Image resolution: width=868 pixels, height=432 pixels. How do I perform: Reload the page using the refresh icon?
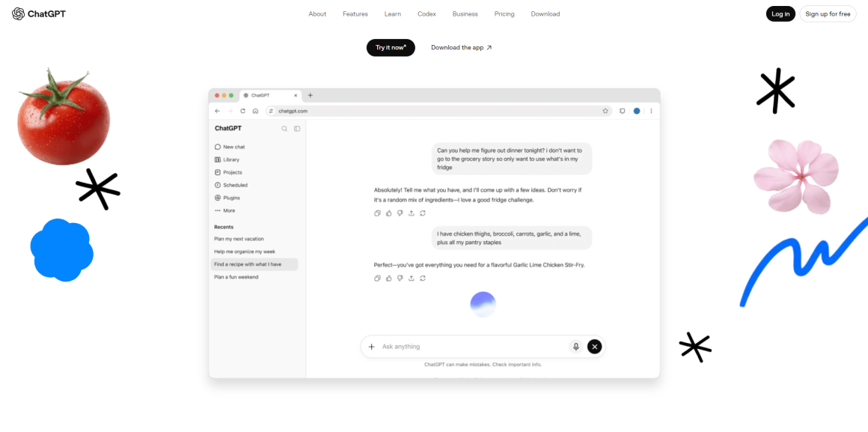coord(242,111)
